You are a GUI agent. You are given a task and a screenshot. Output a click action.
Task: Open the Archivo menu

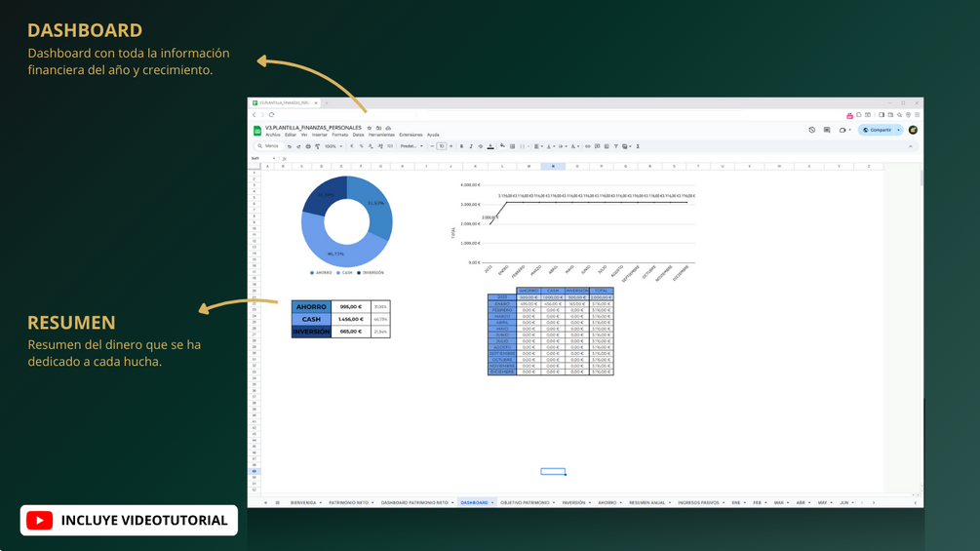coord(272,135)
